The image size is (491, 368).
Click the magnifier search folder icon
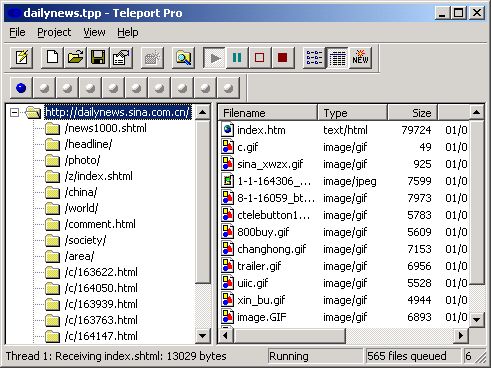point(183,58)
